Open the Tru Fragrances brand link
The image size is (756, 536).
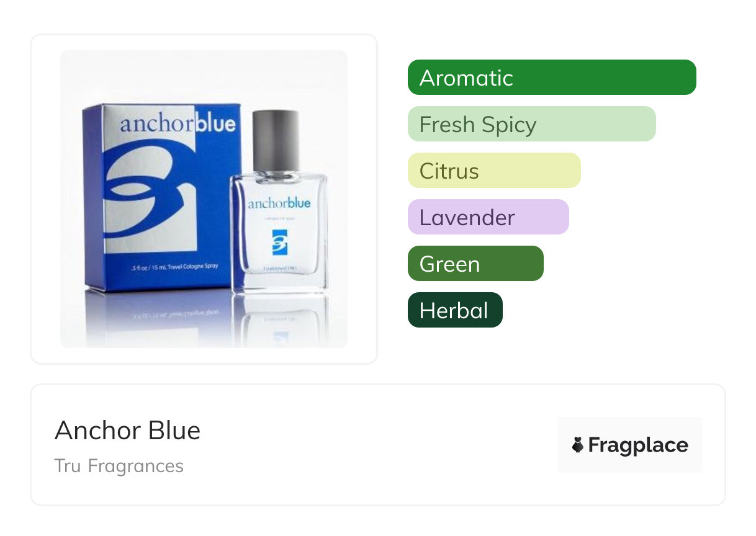pyautogui.click(x=119, y=466)
